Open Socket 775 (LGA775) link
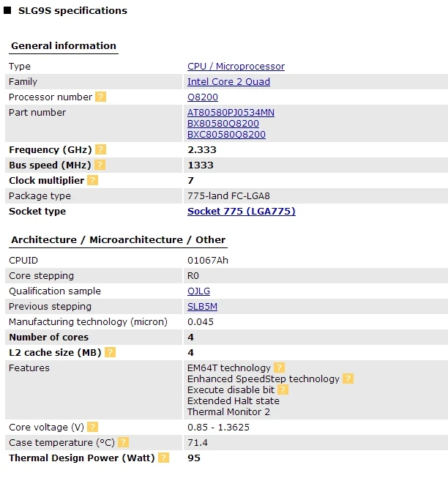 242,211
